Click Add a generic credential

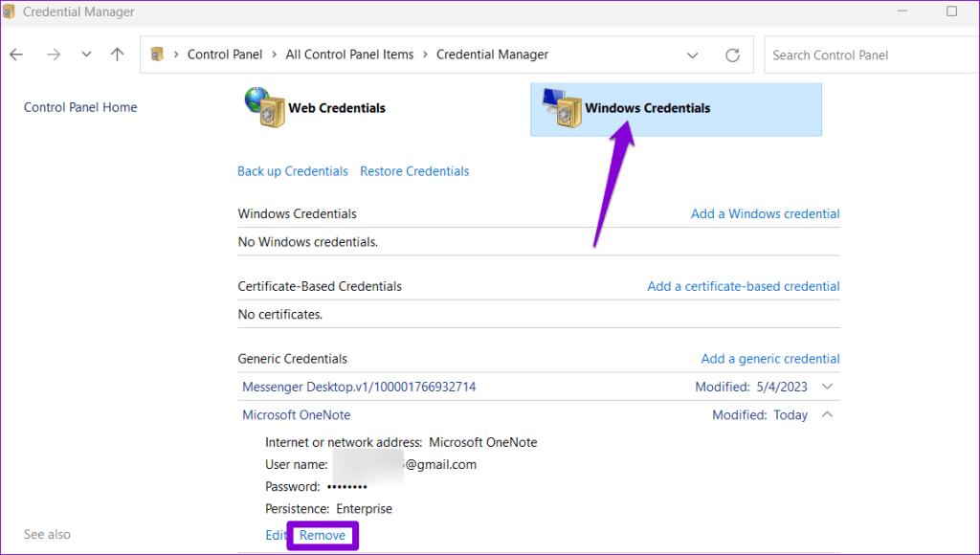(x=770, y=359)
